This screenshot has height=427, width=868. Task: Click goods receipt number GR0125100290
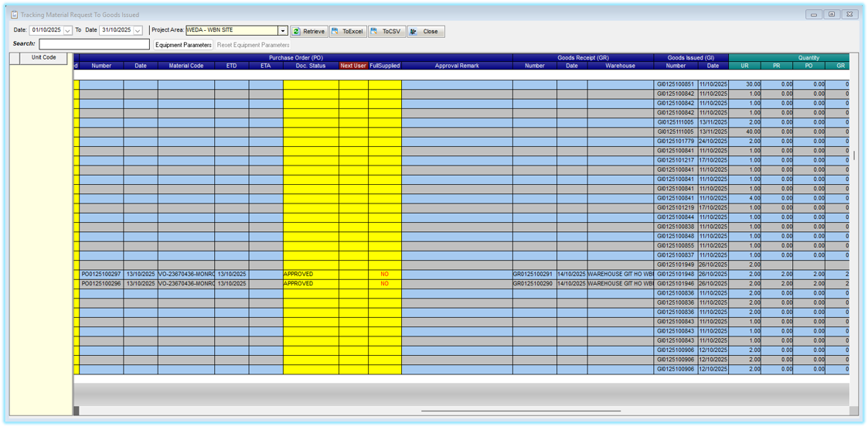535,284
